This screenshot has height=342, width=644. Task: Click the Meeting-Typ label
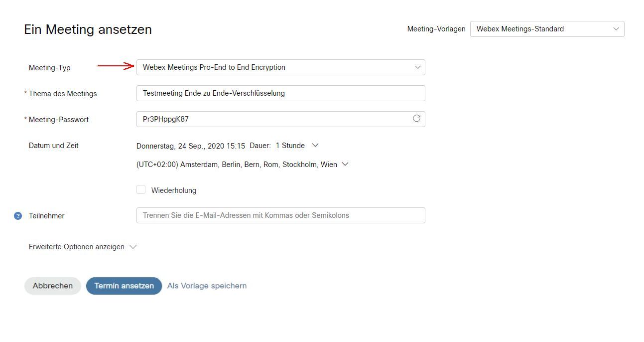click(x=50, y=68)
